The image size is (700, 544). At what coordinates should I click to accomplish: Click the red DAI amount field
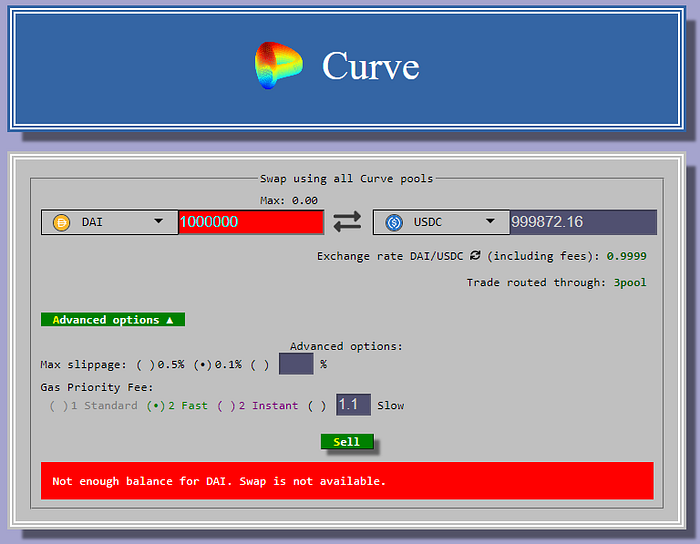point(251,222)
